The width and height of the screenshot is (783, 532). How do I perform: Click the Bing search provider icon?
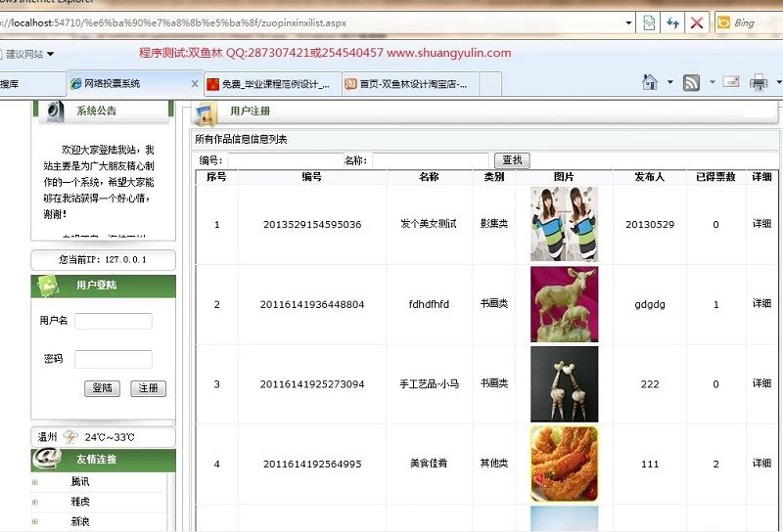(723, 22)
